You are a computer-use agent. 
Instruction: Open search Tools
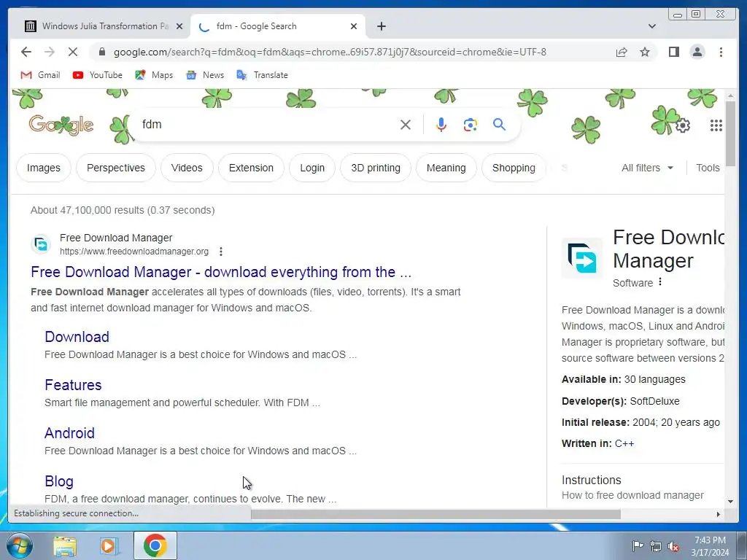708,168
